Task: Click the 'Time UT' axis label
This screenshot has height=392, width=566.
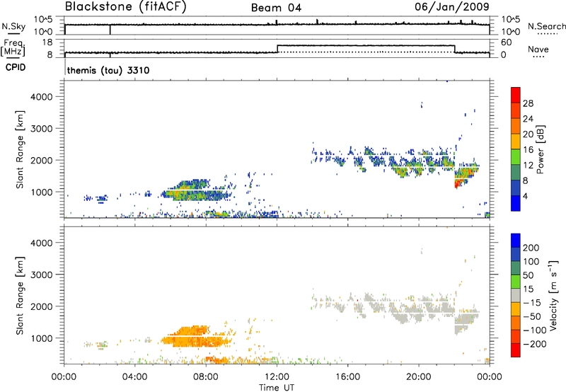Action: [277, 388]
